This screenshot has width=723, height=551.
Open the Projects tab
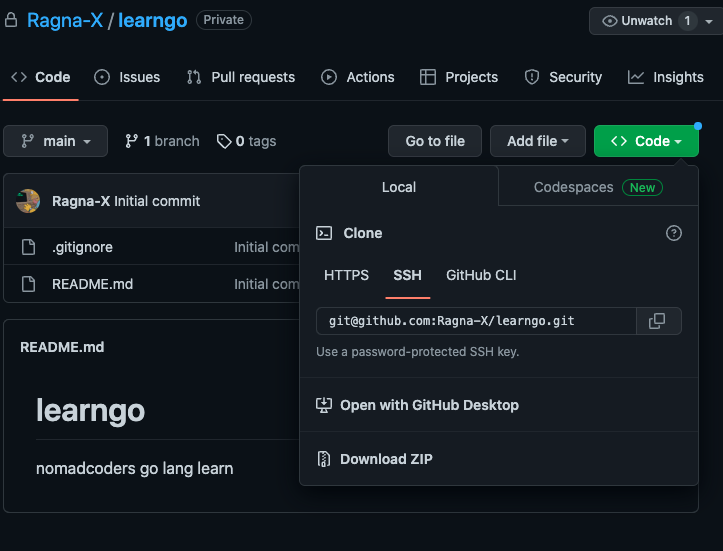point(459,77)
